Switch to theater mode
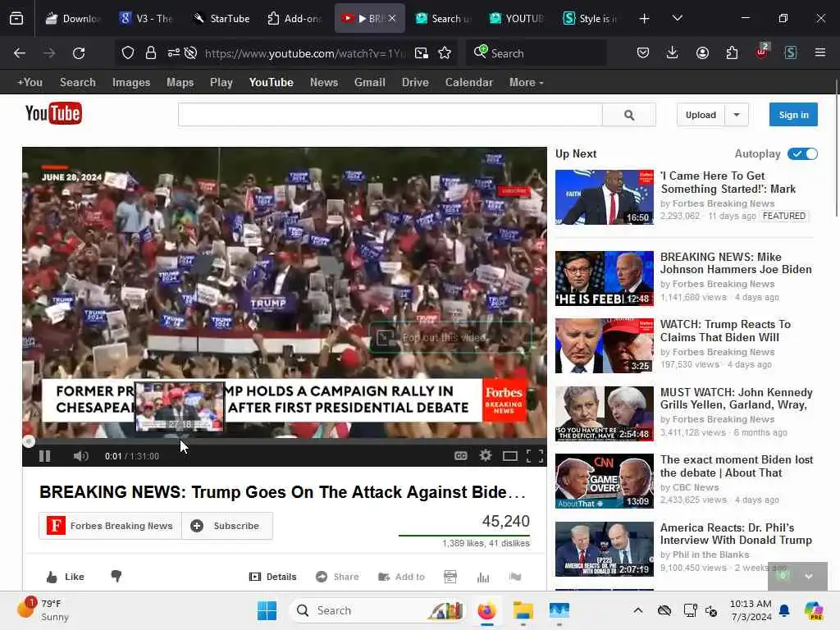Viewport: 840px width, 630px height. click(x=510, y=456)
